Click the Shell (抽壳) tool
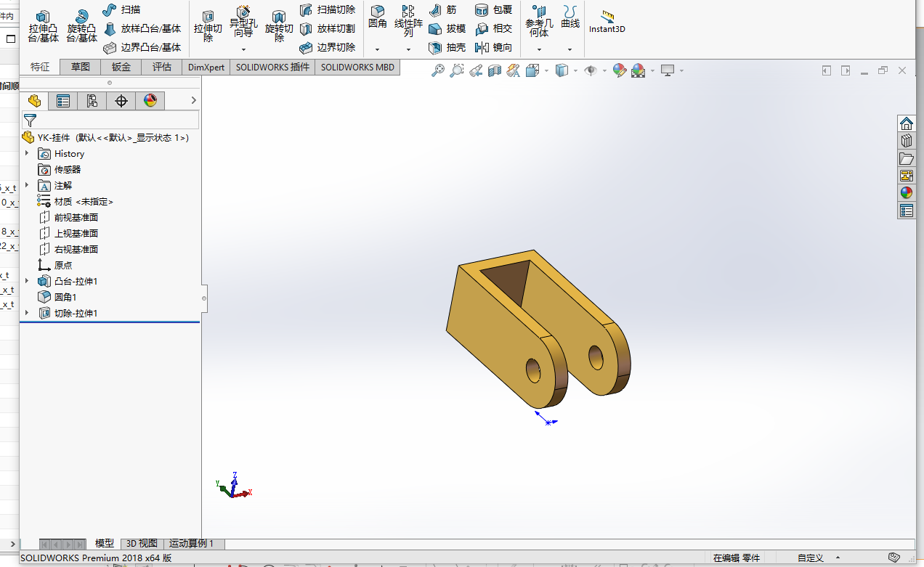Image resolution: width=924 pixels, height=567 pixels. point(447,47)
